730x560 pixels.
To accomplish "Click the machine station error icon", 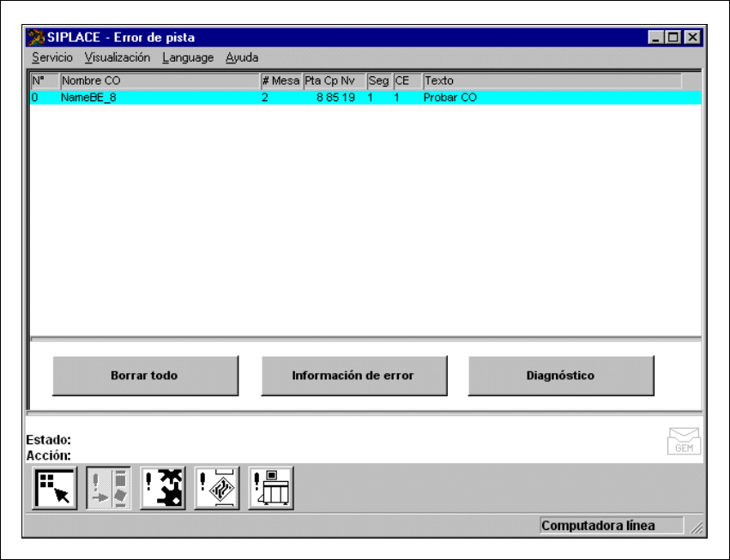I will 271,488.
